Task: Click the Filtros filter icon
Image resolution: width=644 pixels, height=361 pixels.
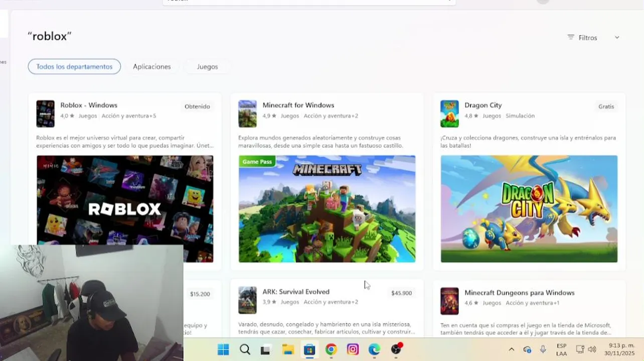Action: point(571,38)
